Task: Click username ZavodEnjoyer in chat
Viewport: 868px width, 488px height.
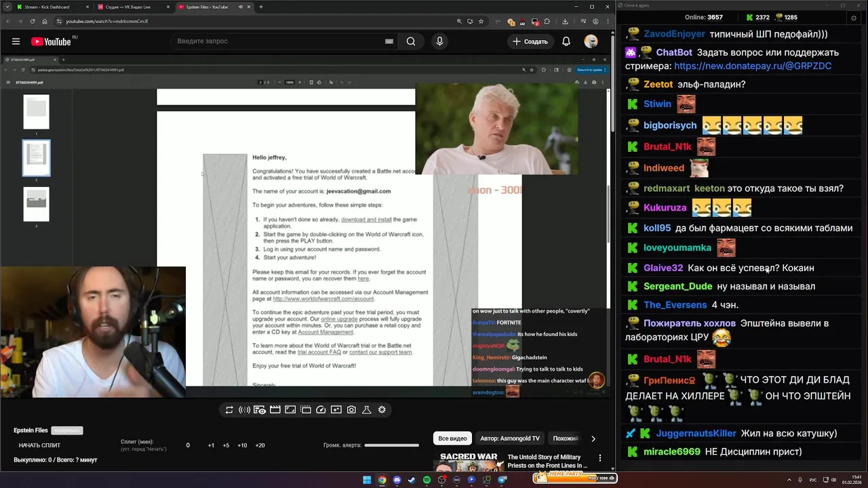Action: 674,34
